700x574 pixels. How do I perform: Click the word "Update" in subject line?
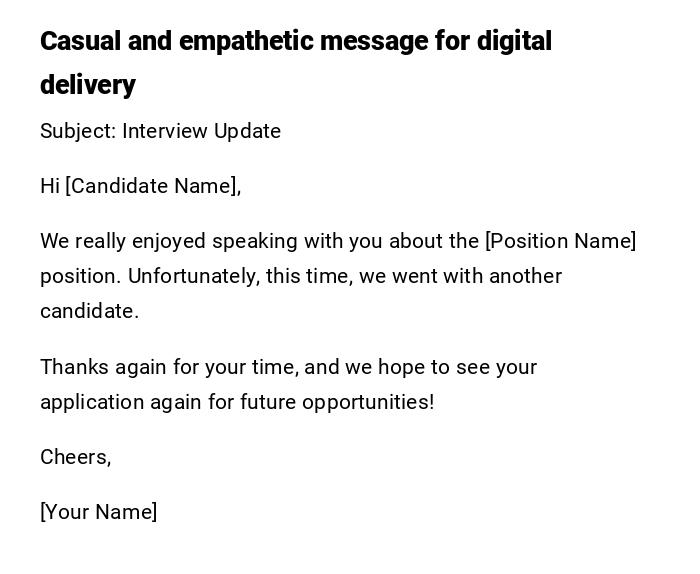point(246,132)
